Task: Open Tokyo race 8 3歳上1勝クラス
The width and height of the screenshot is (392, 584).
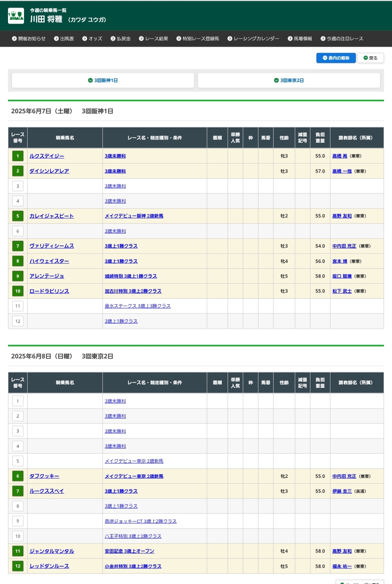Action: (121, 506)
